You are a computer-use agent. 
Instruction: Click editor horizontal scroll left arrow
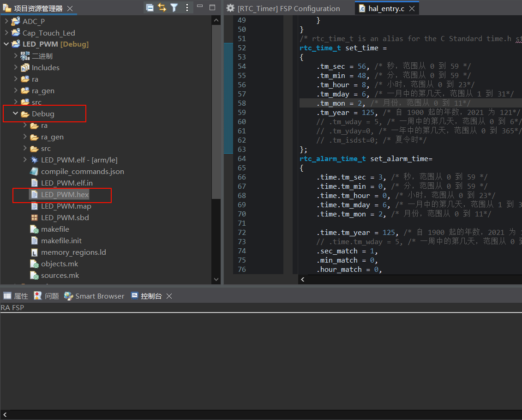tap(303, 280)
